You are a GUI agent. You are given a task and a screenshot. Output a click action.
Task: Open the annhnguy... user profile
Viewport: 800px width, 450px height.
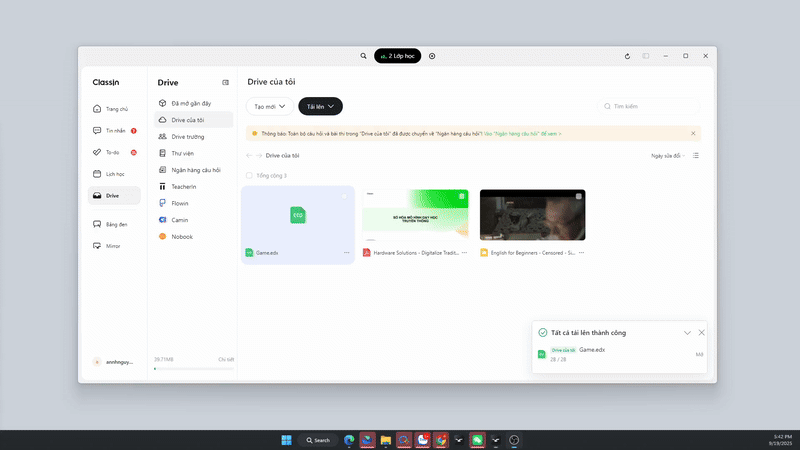click(x=113, y=362)
